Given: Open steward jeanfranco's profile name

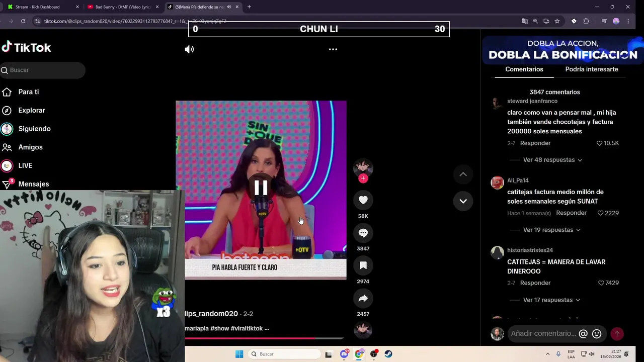Looking at the screenshot, I should pos(532,101).
